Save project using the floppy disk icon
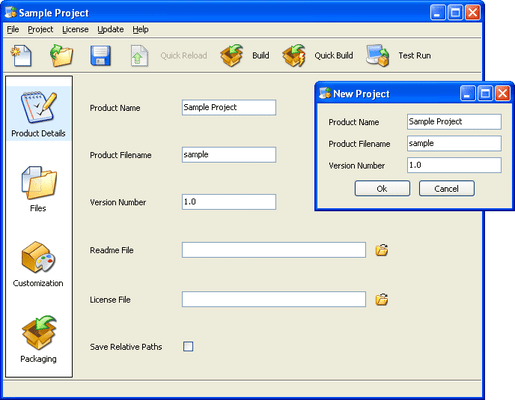Screen dimensions: 515x400 (100, 55)
